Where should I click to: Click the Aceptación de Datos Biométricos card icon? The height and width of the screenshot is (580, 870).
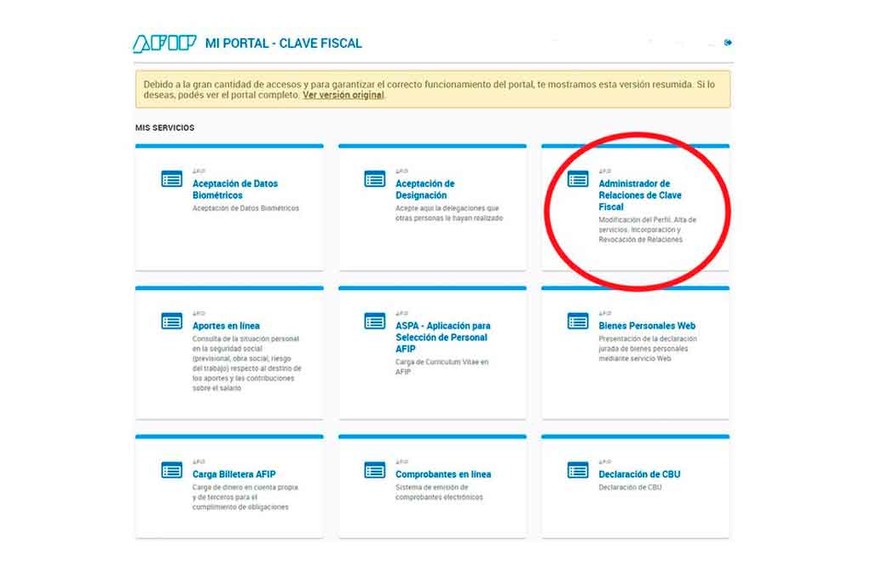(172, 179)
